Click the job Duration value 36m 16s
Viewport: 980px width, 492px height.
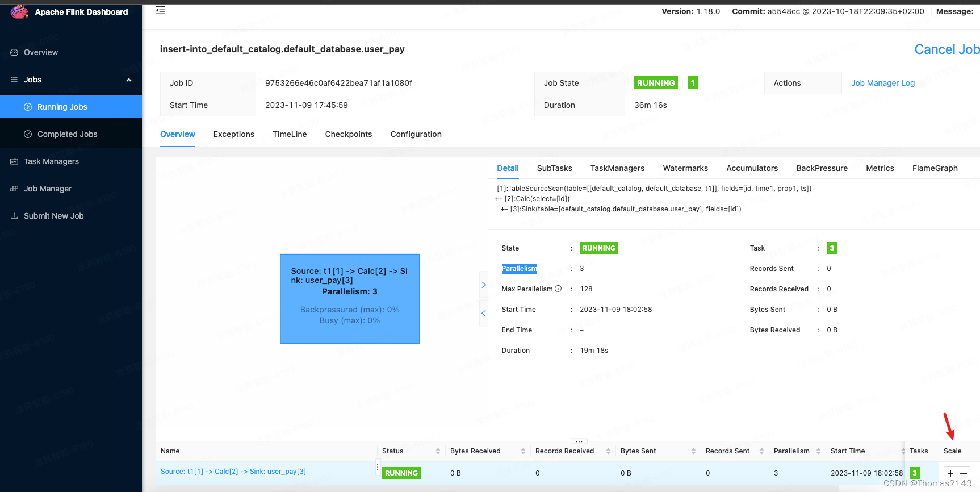click(x=651, y=105)
